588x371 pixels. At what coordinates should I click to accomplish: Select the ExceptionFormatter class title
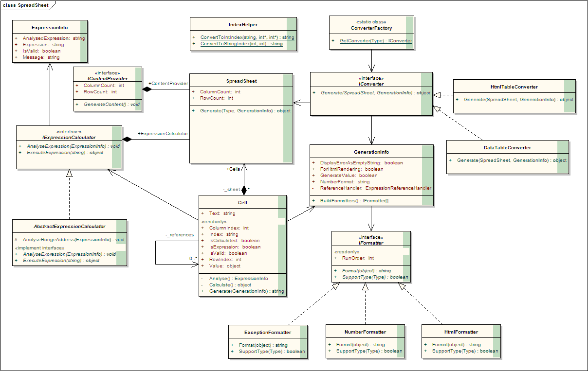point(267,333)
